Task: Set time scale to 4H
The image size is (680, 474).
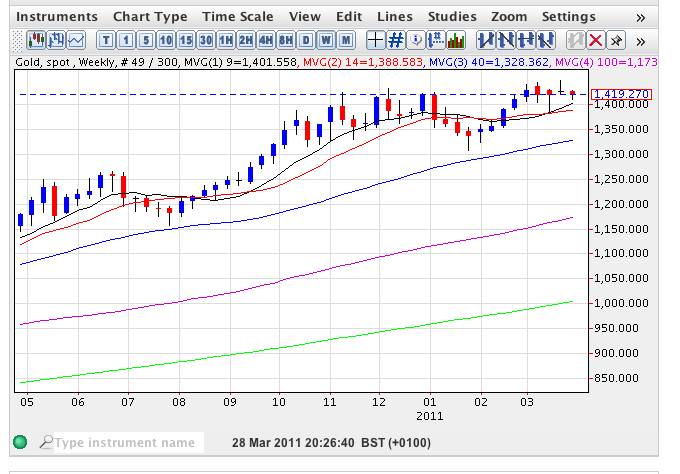Action: (266, 41)
